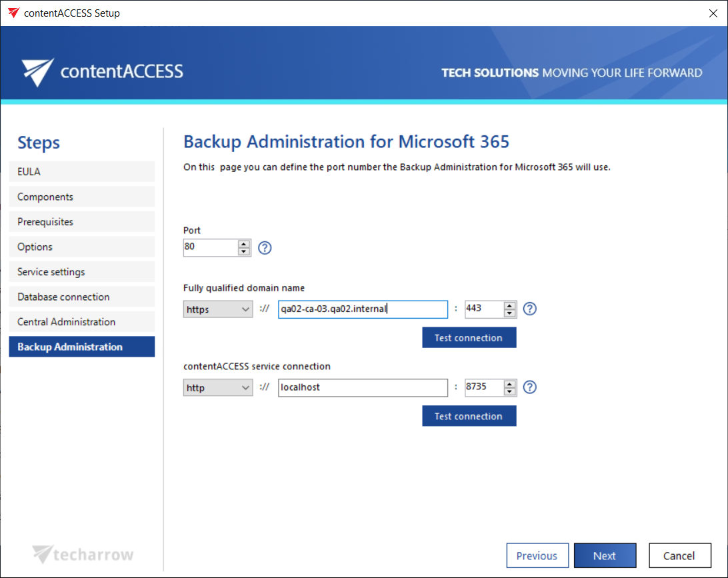Click the contentACCESS logo in header banner

102,71
